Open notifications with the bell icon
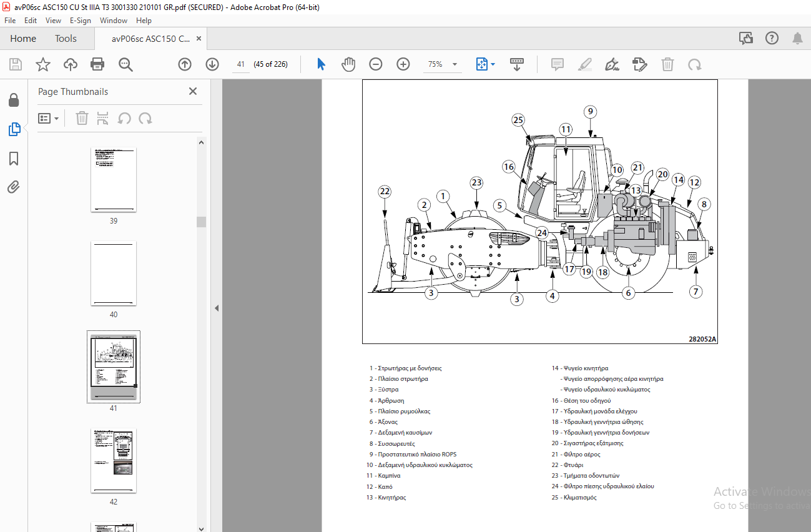The width and height of the screenshot is (811, 532). 797,39
